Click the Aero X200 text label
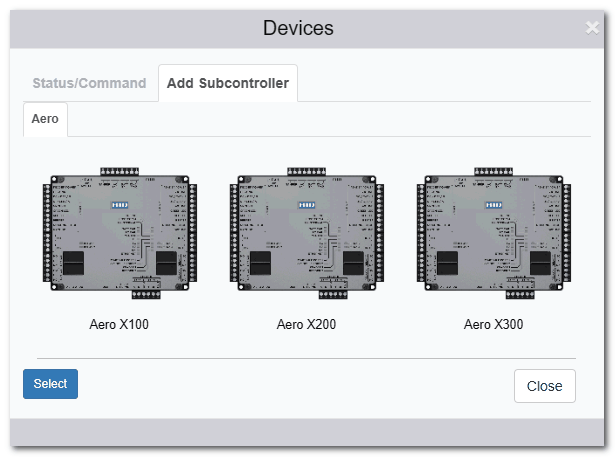This screenshot has height=457, width=615. coord(307,325)
